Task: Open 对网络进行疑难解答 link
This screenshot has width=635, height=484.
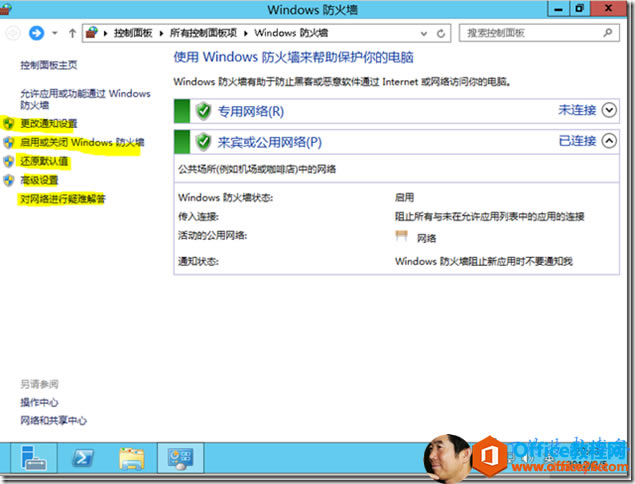Action: (x=63, y=199)
